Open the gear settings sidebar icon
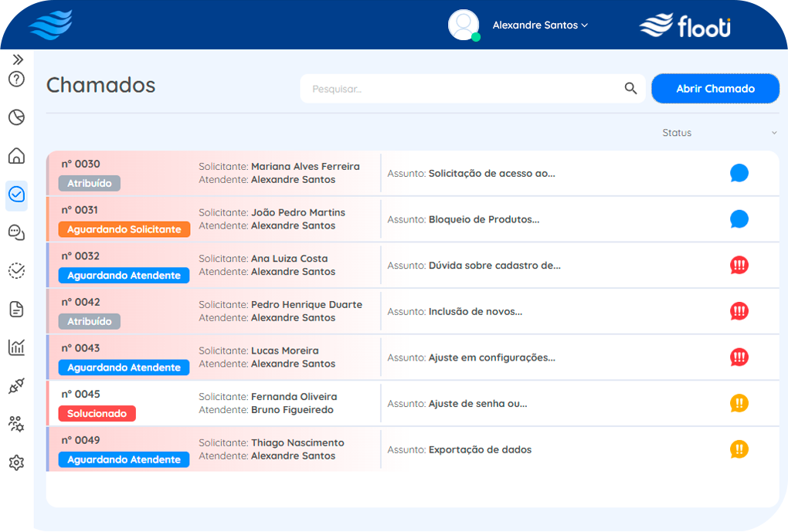788x532 pixels. tap(16, 463)
